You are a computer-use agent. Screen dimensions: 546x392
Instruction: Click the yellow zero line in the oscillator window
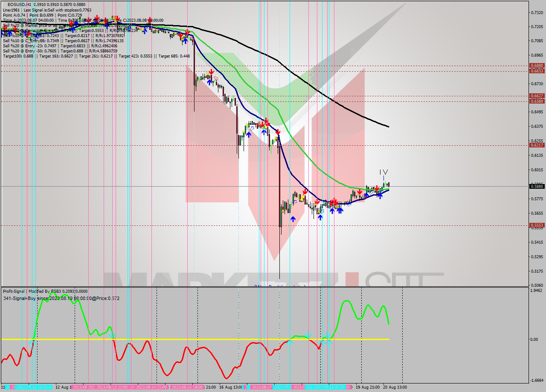pyautogui.click(x=192, y=340)
